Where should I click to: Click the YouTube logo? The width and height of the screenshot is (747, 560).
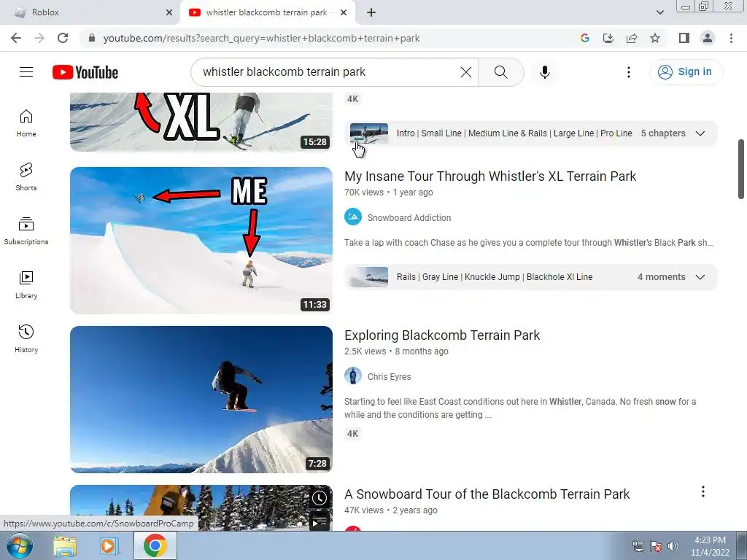[85, 72]
